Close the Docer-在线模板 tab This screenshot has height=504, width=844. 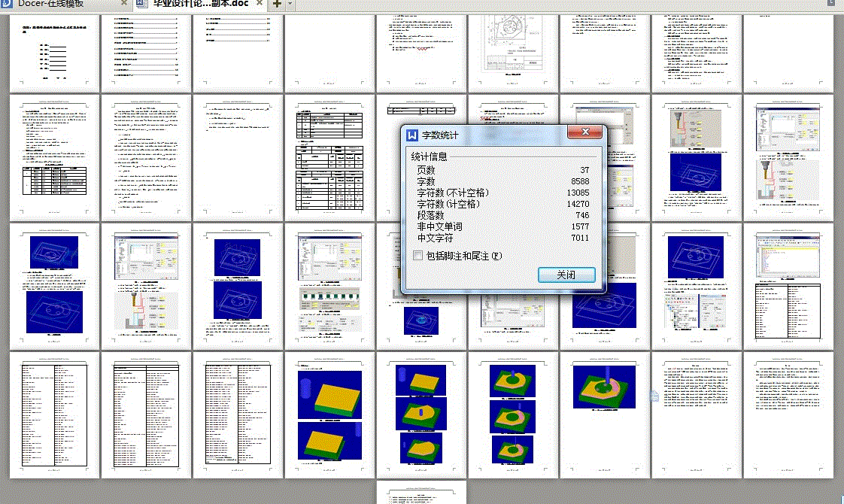click(124, 3)
